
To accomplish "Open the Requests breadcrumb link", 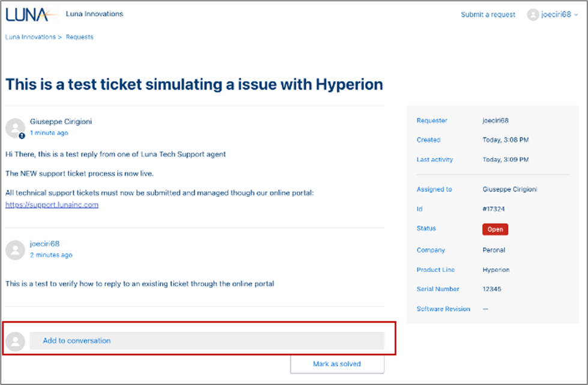I will (x=79, y=37).
